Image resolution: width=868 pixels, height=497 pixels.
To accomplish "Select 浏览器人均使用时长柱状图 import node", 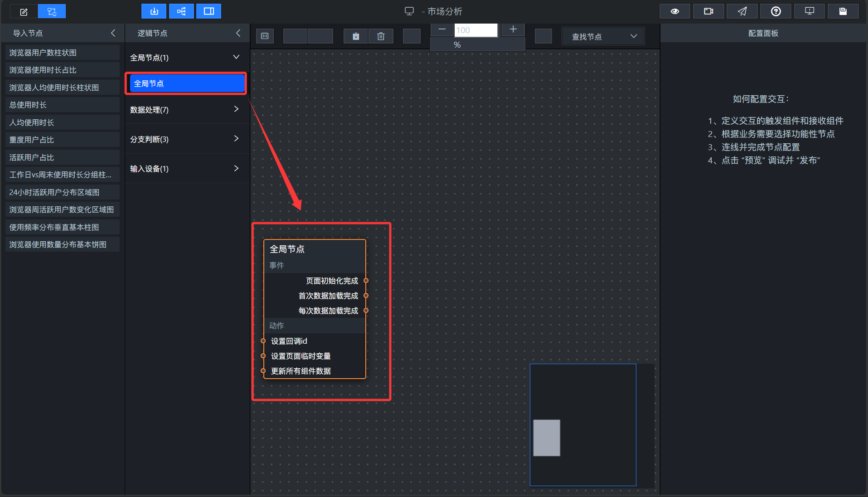I will [63, 88].
